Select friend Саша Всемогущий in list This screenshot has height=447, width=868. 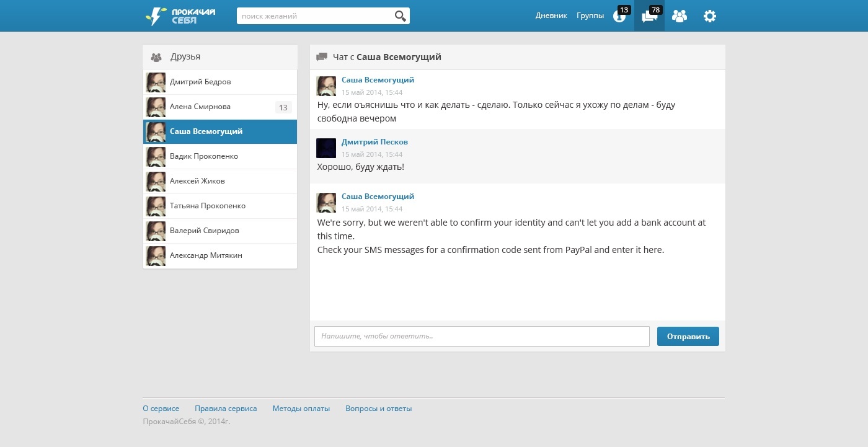coord(220,131)
